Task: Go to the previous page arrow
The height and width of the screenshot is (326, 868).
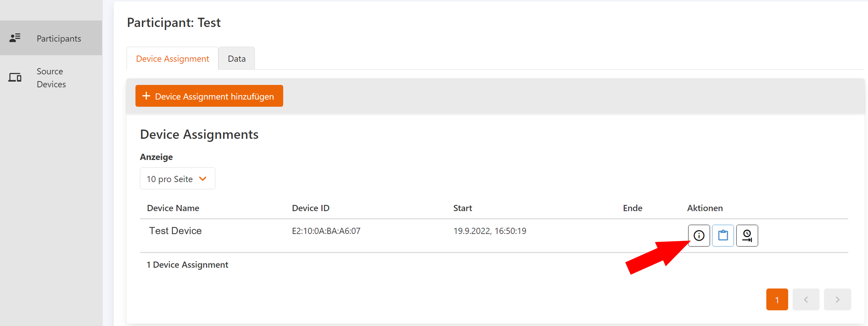Action: [x=806, y=299]
